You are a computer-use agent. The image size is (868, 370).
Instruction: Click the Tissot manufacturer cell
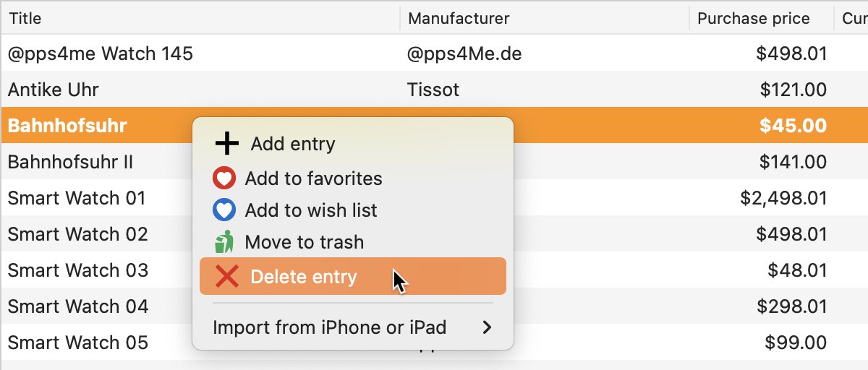433,90
